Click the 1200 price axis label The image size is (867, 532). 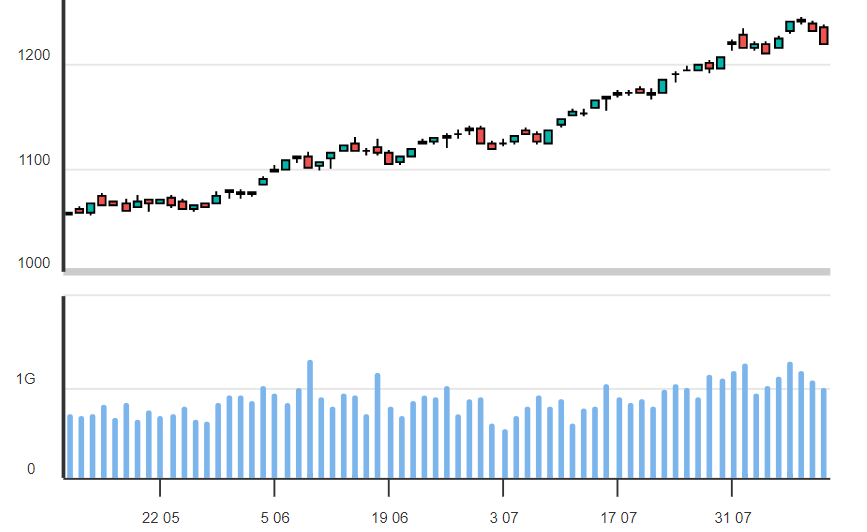coord(33,56)
